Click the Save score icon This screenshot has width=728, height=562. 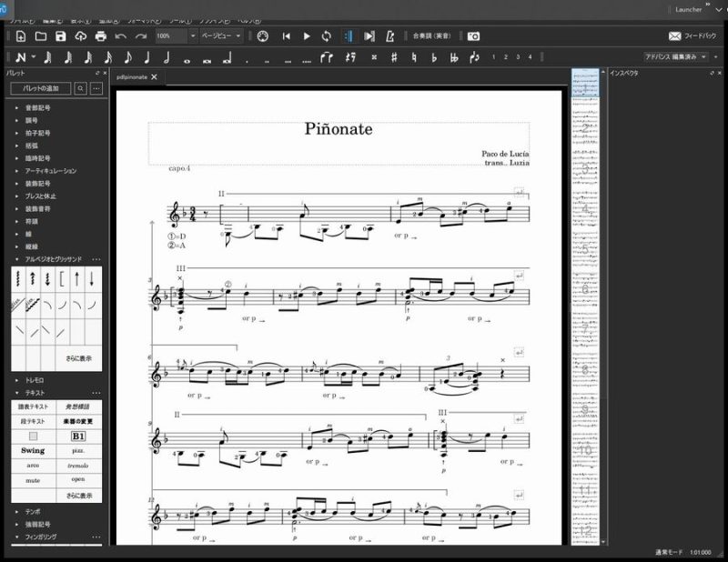[x=60, y=36]
